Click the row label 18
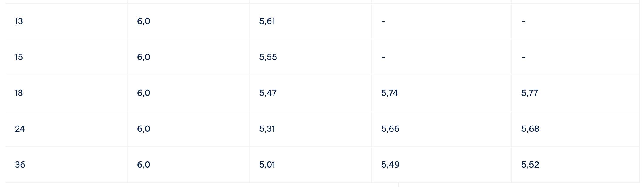 19,93
